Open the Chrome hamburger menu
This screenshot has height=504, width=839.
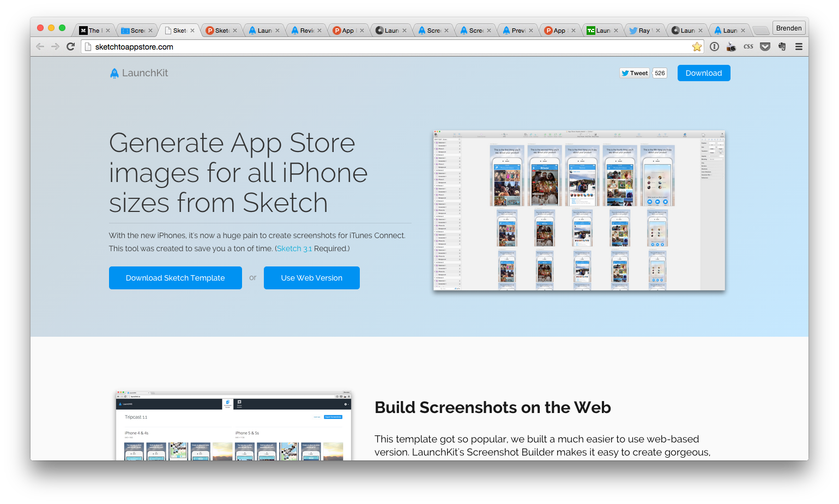(799, 47)
